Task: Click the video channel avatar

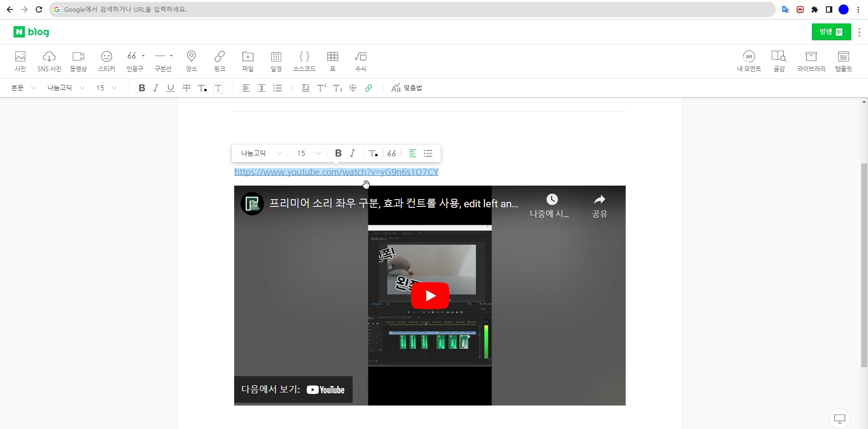Action: pyautogui.click(x=252, y=204)
